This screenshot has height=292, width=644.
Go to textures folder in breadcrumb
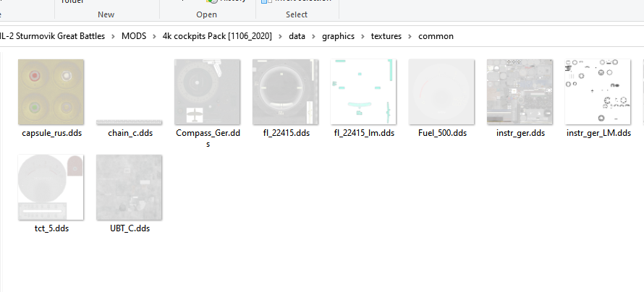(386, 36)
